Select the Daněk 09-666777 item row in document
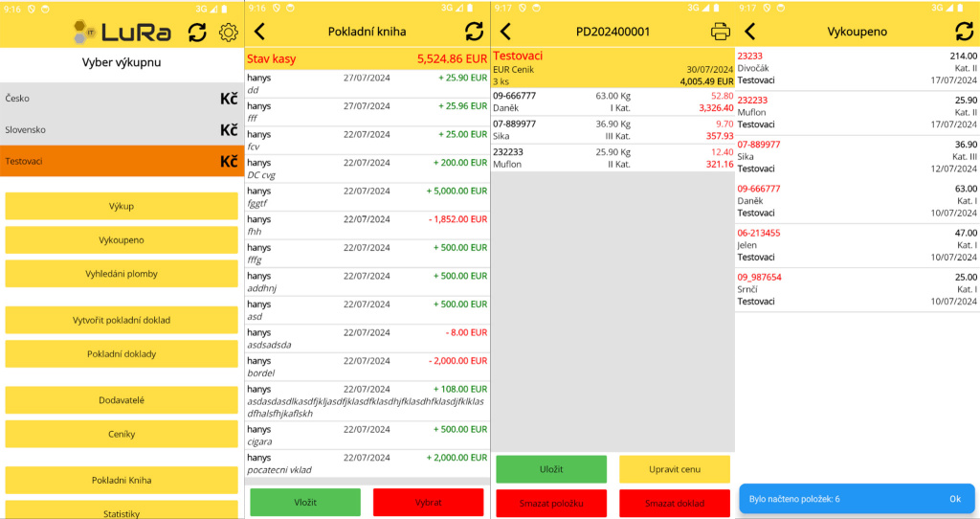Screen dimensions: 980x519 point(612,102)
